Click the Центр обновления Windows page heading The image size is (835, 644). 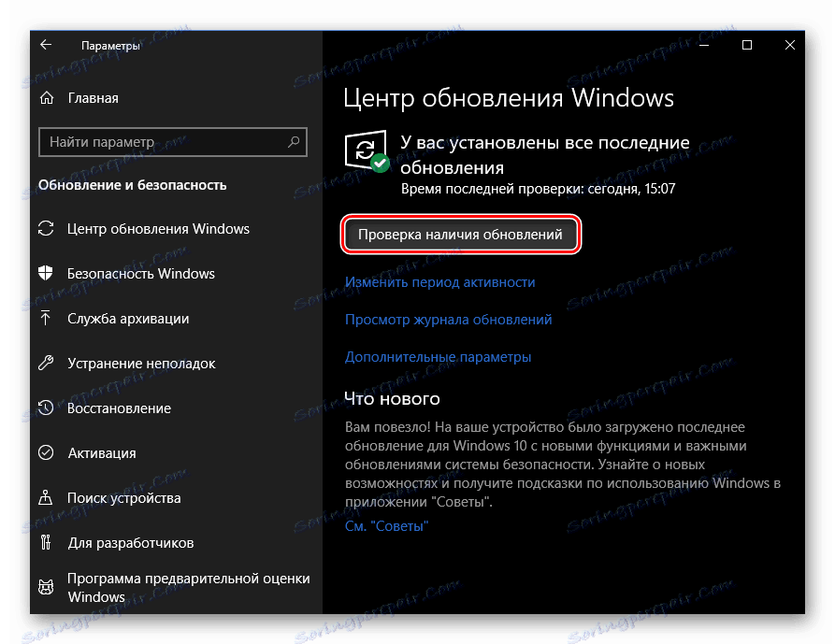pyautogui.click(x=509, y=98)
